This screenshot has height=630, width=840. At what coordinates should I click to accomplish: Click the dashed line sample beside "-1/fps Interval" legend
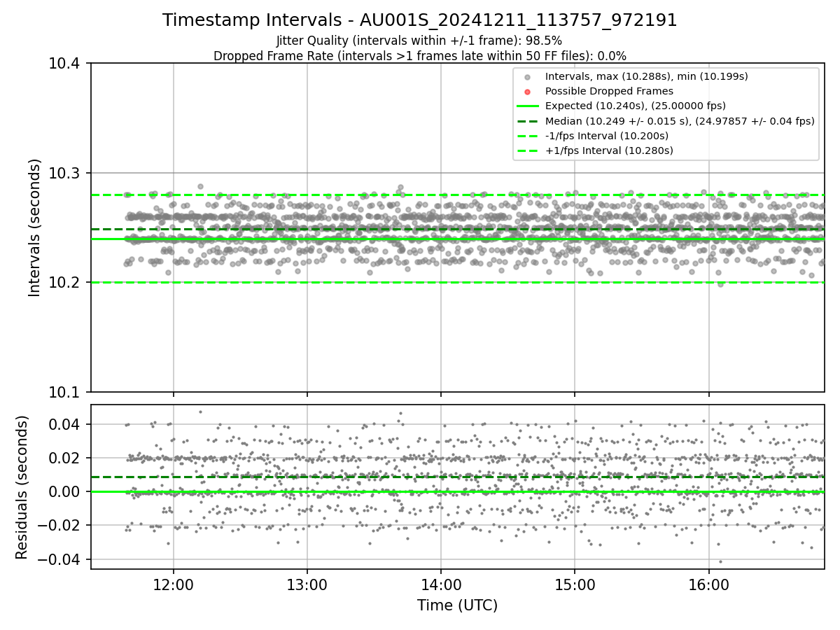[x=528, y=136]
